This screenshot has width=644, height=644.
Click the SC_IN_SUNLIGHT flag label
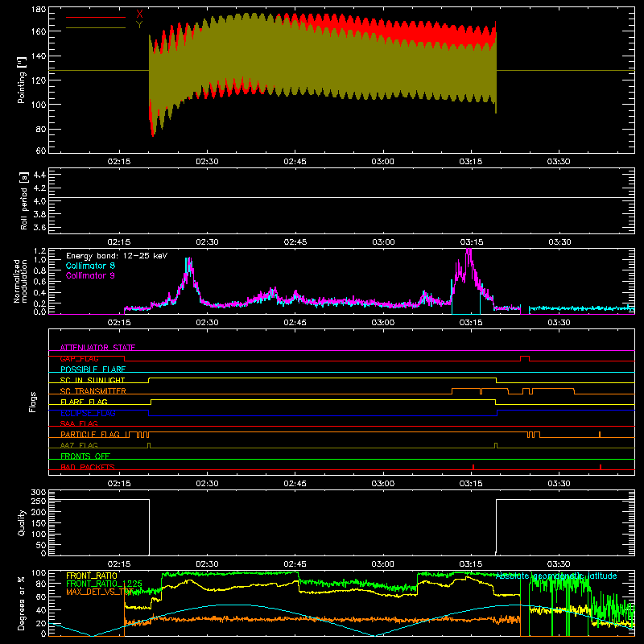point(93,380)
